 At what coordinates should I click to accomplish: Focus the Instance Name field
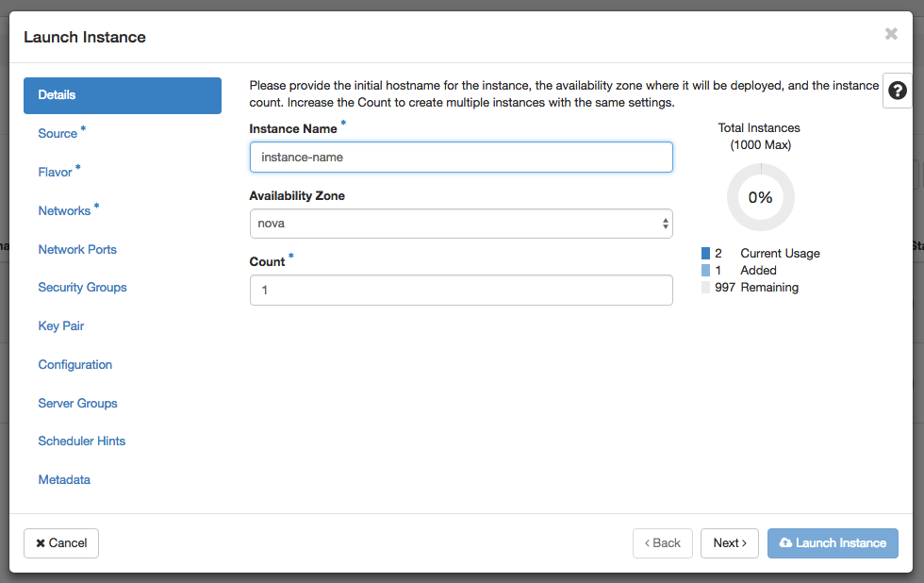tap(461, 158)
